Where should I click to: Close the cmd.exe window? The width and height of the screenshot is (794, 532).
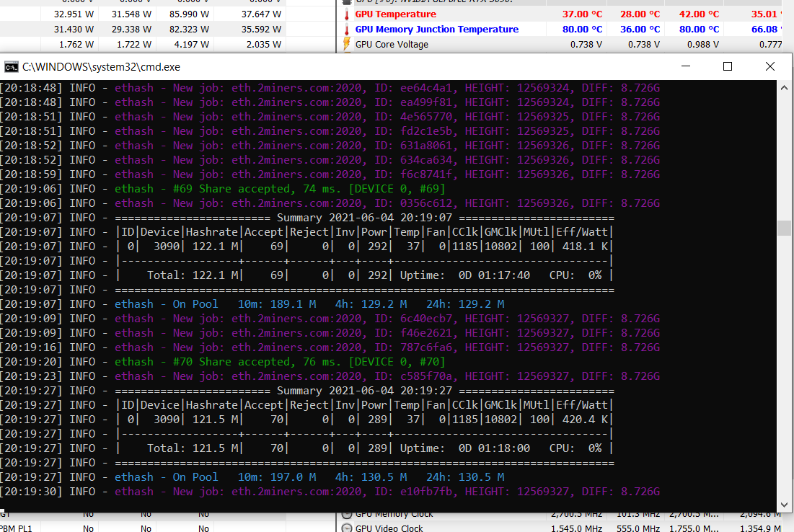tap(770, 66)
